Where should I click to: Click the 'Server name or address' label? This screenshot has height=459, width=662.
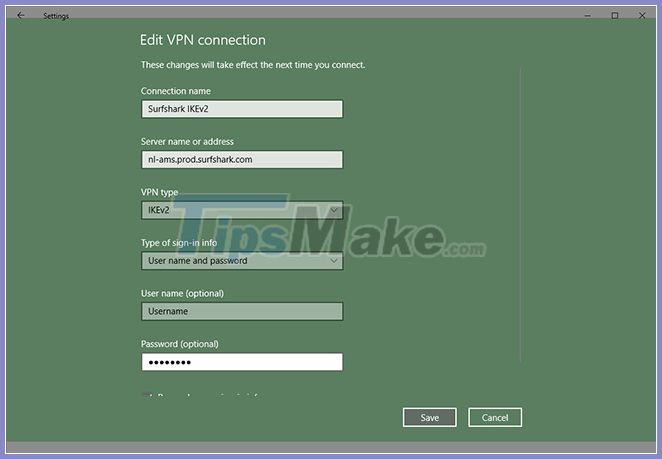coord(187,141)
